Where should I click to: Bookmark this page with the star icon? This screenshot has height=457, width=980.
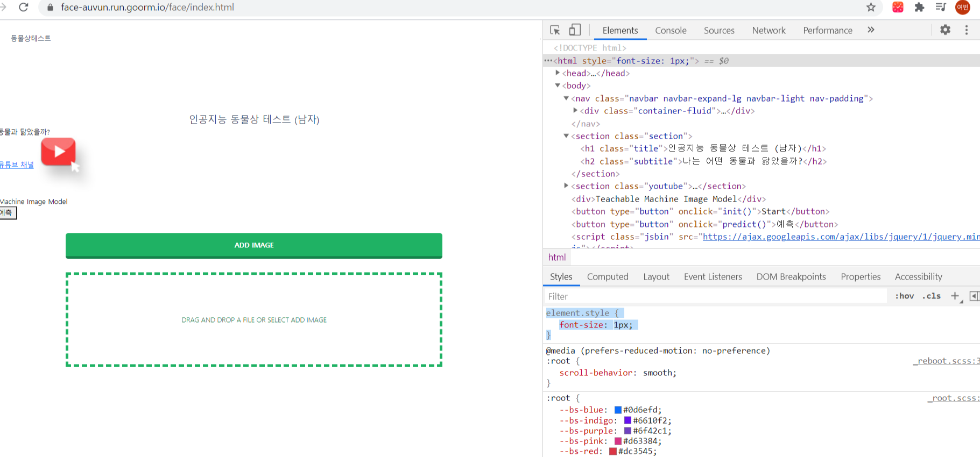(x=871, y=7)
